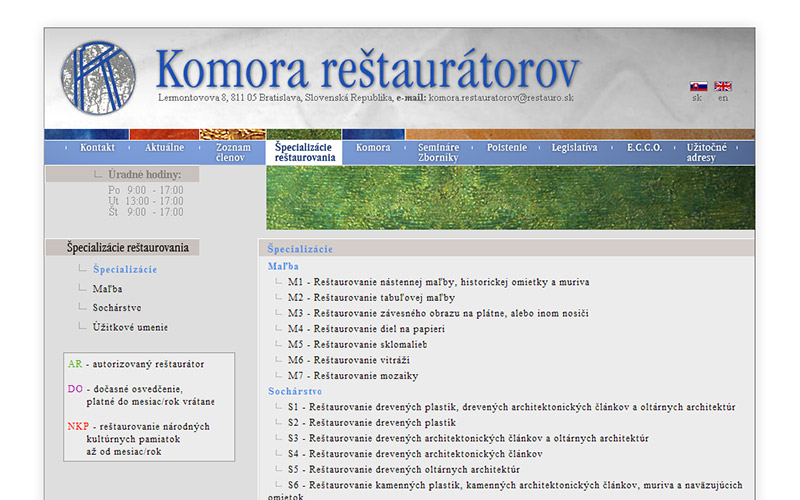
Task: Click the blue texture strip above Kontakt
Action: pos(87,135)
